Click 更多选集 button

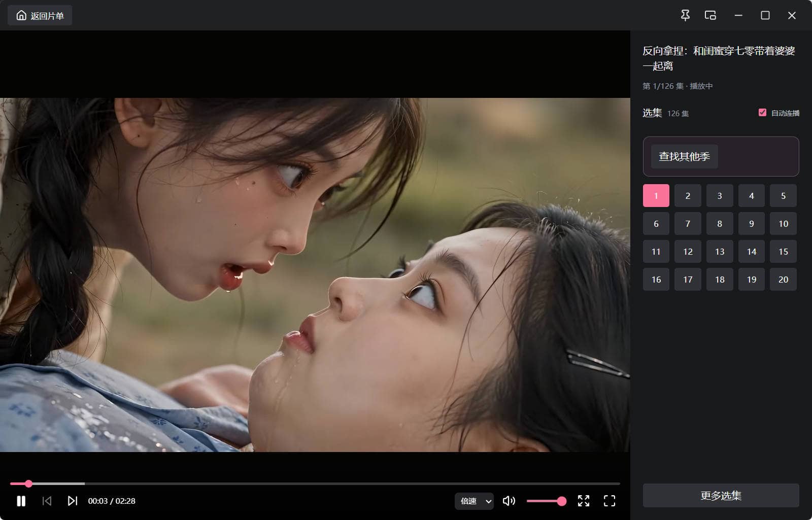(x=721, y=495)
